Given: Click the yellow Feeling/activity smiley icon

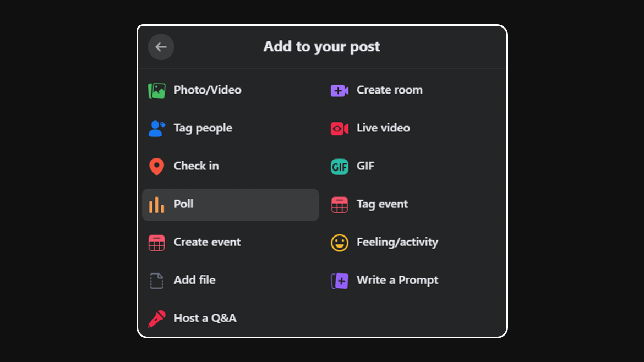Looking at the screenshot, I should click(340, 243).
